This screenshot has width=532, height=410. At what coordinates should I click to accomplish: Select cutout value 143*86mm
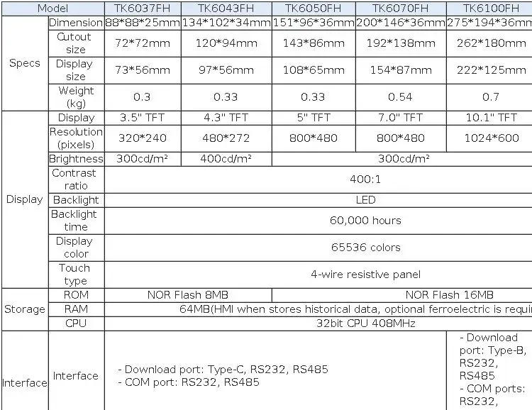click(x=314, y=43)
